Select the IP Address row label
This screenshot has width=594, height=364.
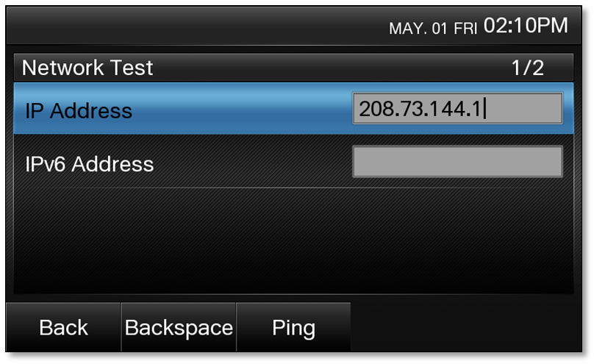pos(79,111)
